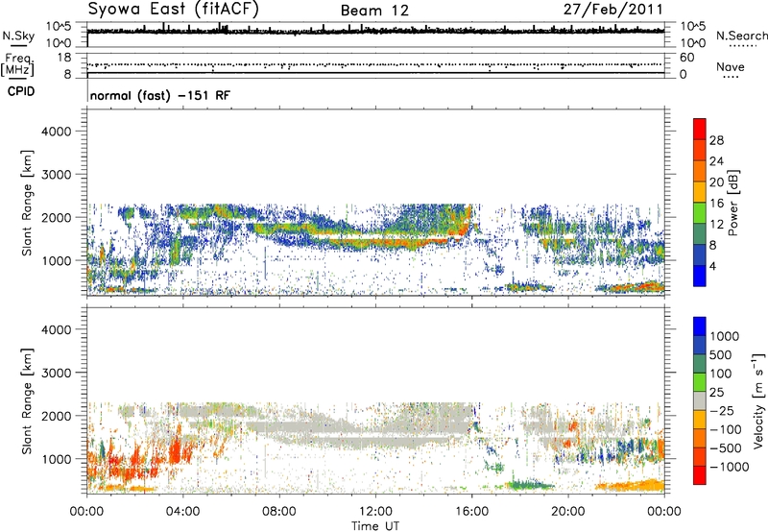Click the 'normal (fast) -151 RF' text

pos(159,95)
